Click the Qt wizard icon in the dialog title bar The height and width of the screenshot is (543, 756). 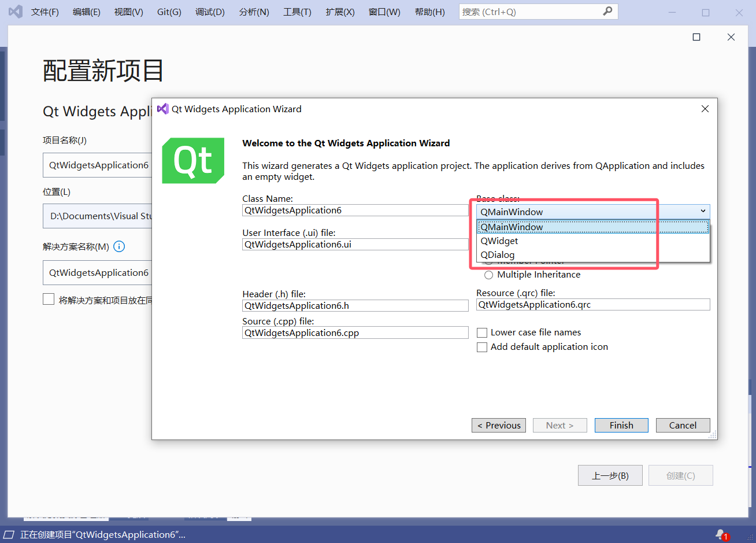[x=162, y=109]
